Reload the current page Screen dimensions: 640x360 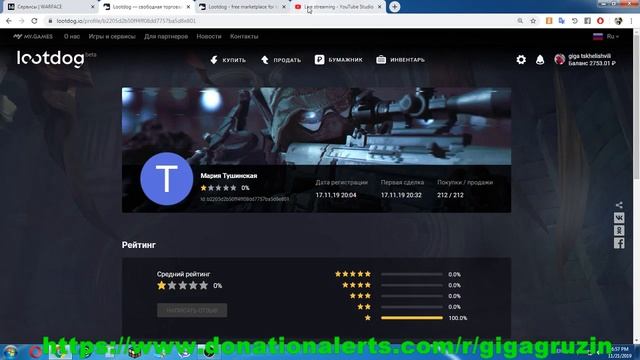click(34, 21)
